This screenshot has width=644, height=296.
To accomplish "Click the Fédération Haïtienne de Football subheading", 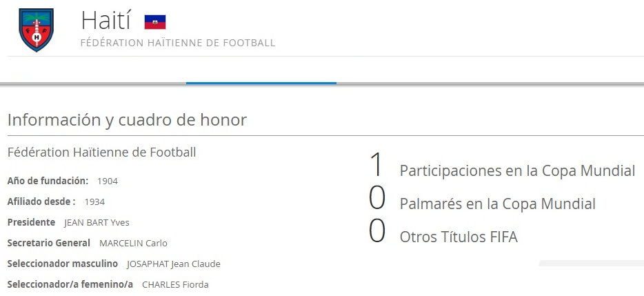I will (x=101, y=152).
